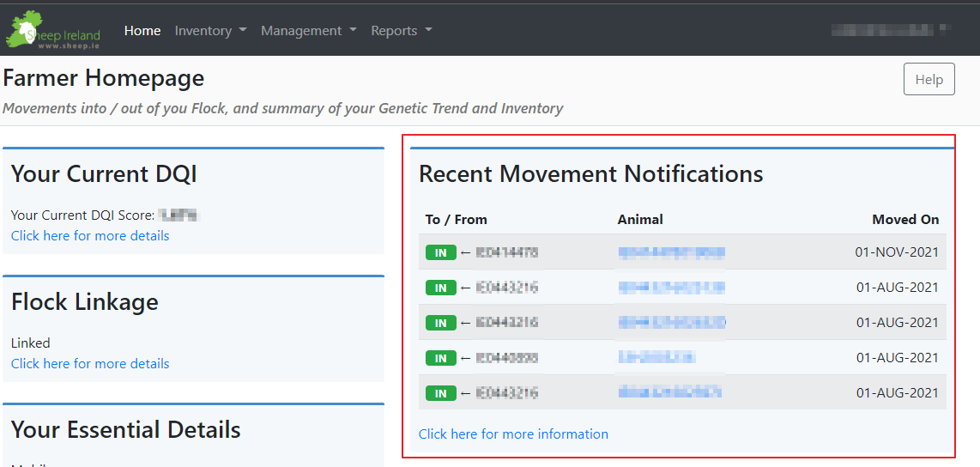
Task: Open more details link under Flock Linkage
Action: tap(90, 363)
